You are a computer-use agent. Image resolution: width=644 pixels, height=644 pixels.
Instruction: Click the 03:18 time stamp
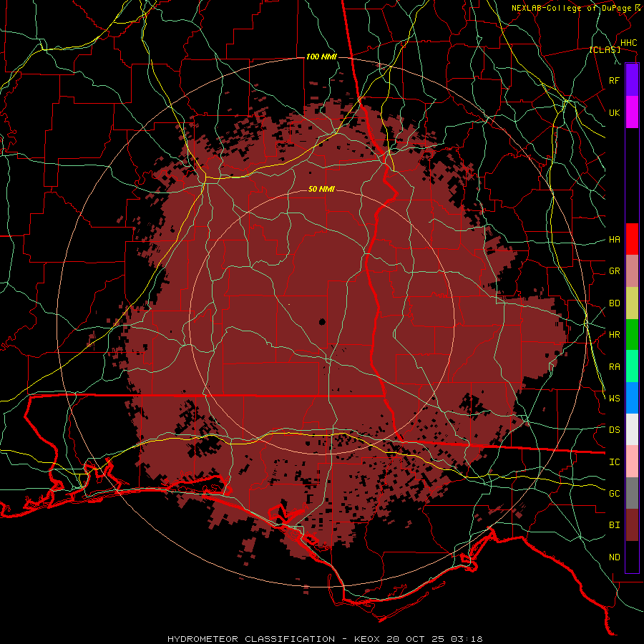[466, 639]
